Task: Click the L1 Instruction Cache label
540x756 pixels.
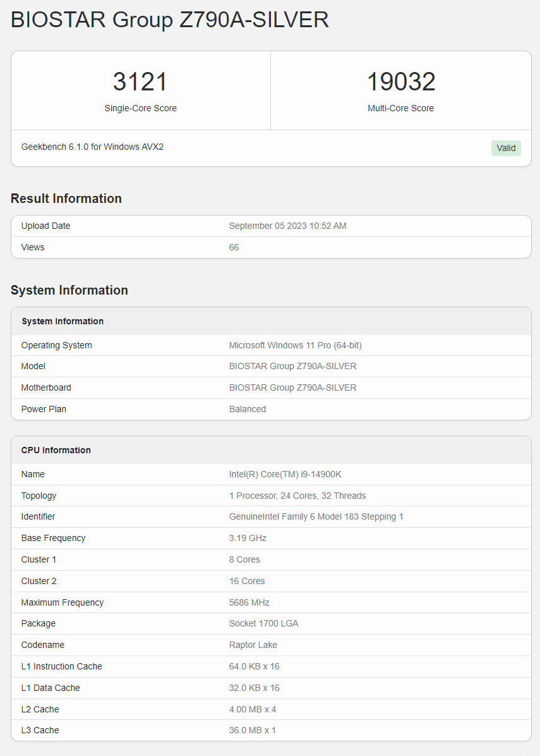Action: (62, 666)
